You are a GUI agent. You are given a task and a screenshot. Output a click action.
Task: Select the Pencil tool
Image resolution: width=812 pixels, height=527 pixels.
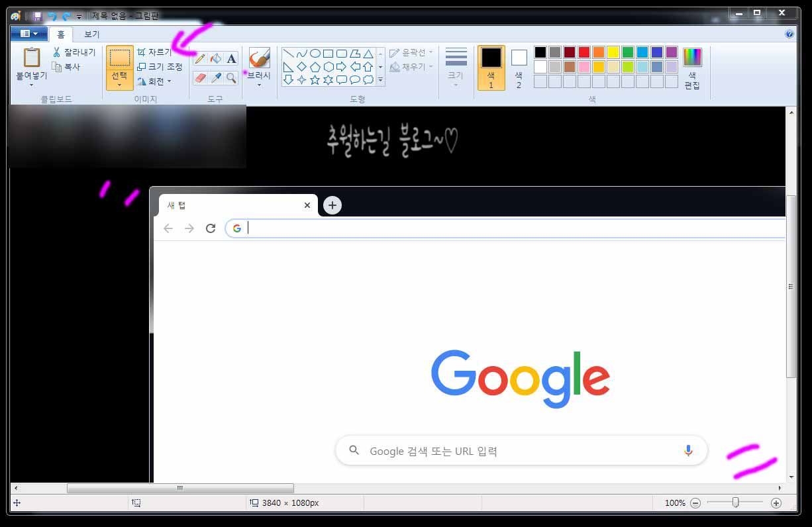[x=200, y=59]
